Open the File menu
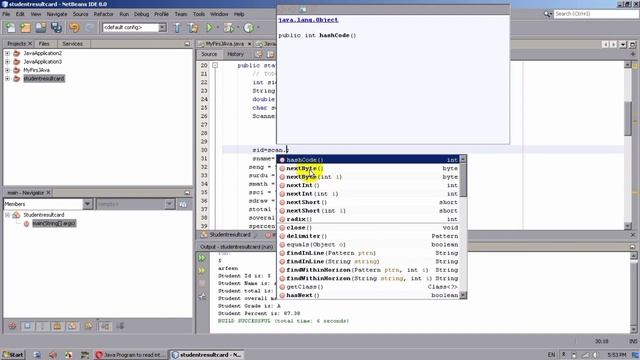This screenshot has height=360, width=640. click(x=6, y=14)
